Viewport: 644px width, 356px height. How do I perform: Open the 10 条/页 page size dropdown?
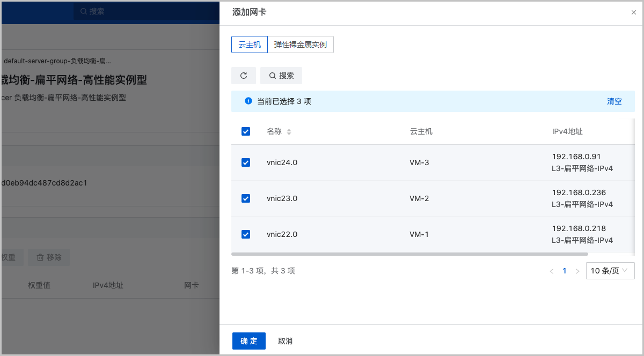click(610, 271)
